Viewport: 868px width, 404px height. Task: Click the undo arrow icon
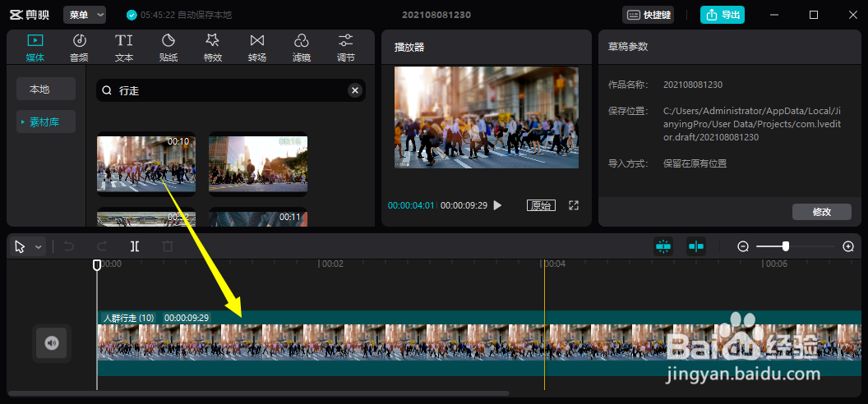[x=69, y=246]
